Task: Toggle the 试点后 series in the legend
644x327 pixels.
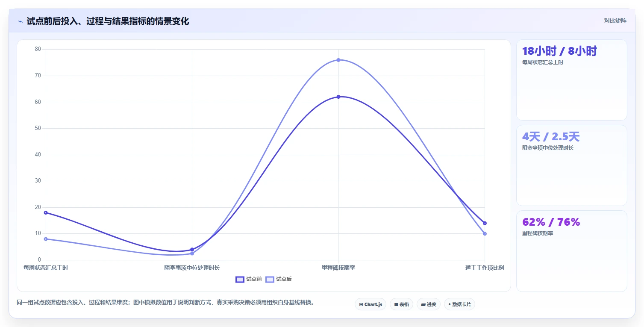Action: [279, 279]
